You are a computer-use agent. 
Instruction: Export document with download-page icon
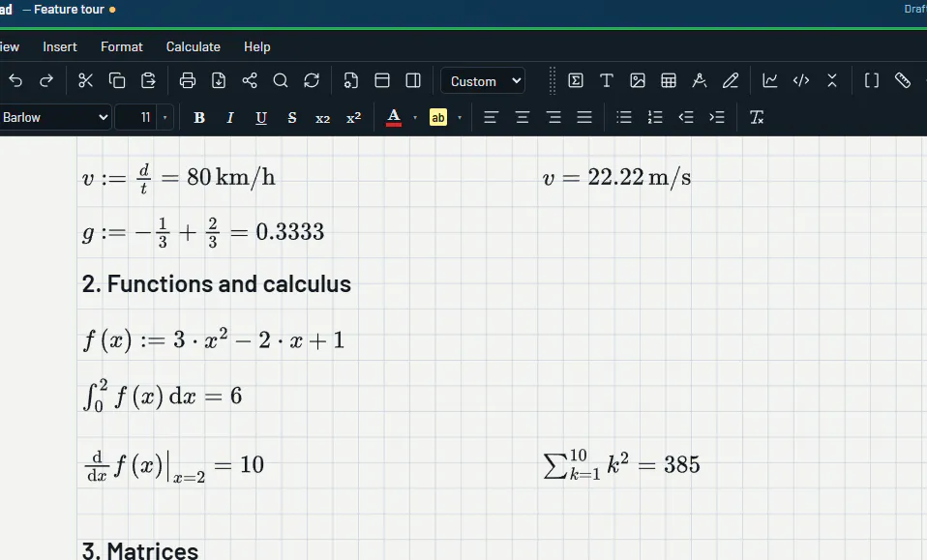[x=219, y=81]
